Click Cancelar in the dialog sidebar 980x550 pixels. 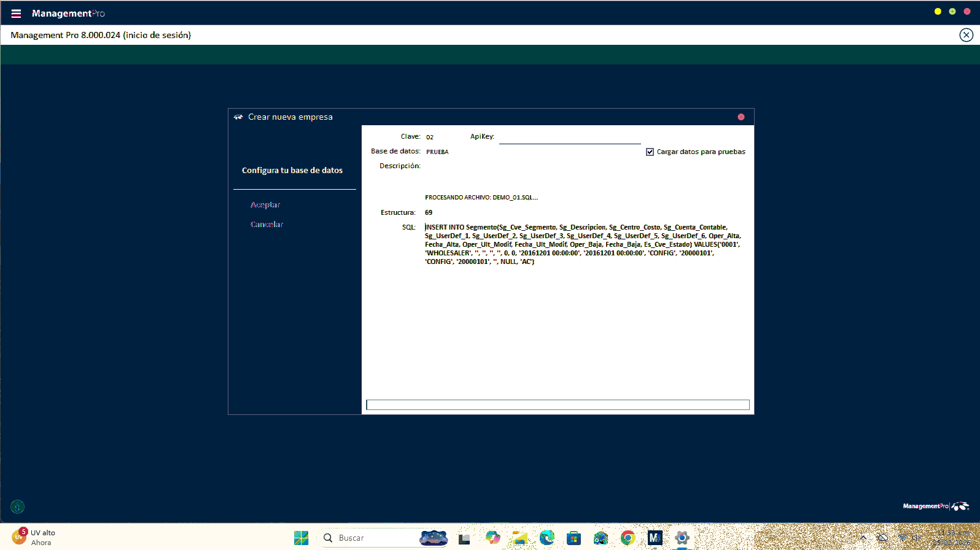point(266,225)
